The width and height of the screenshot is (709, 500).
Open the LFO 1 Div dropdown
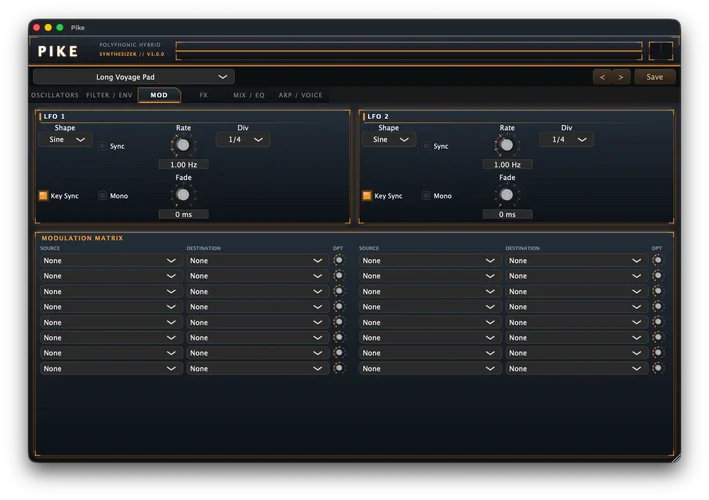pos(243,140)
